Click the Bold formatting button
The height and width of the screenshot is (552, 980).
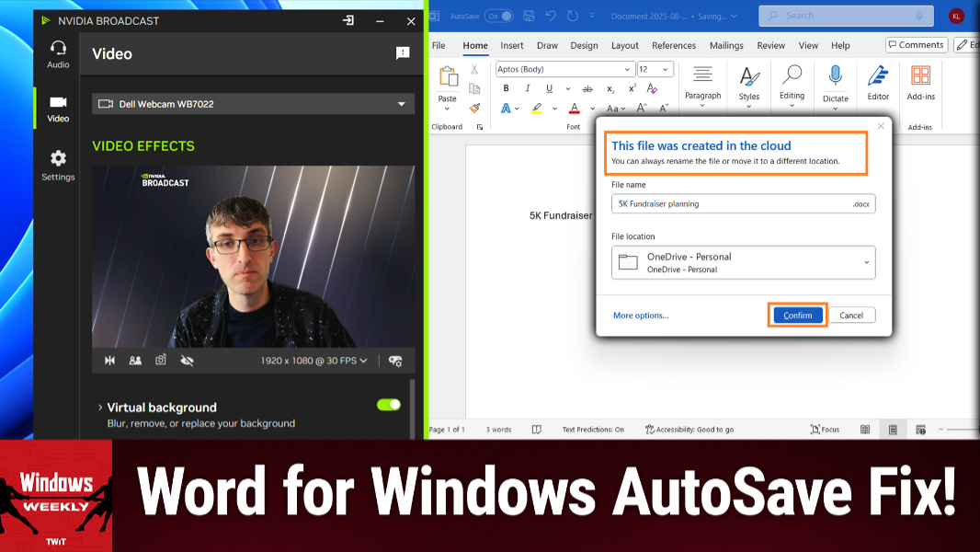click(x=506, y=88)
